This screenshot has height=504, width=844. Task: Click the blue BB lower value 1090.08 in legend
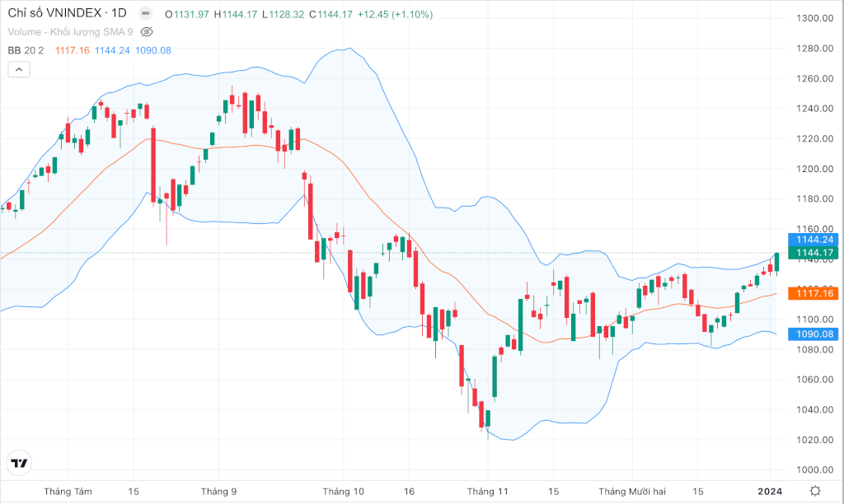coord(152,50)
